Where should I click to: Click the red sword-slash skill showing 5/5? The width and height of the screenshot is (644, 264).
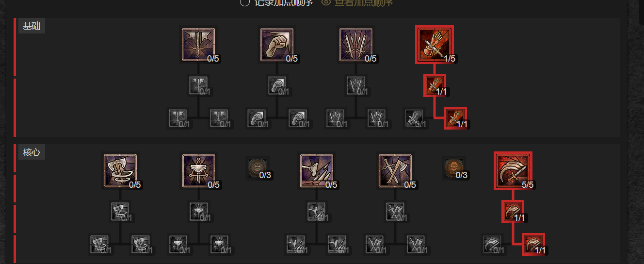click(513, 171)
